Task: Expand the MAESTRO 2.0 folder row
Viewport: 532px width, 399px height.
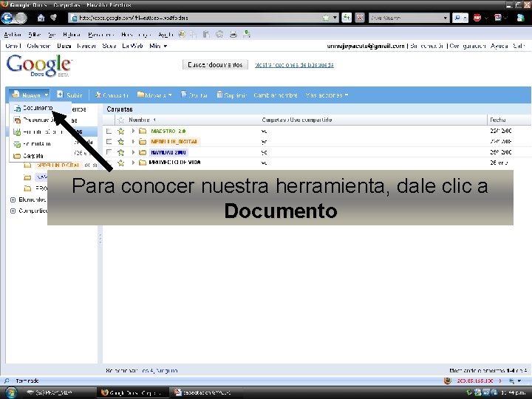Action: [x=133, y=131]
